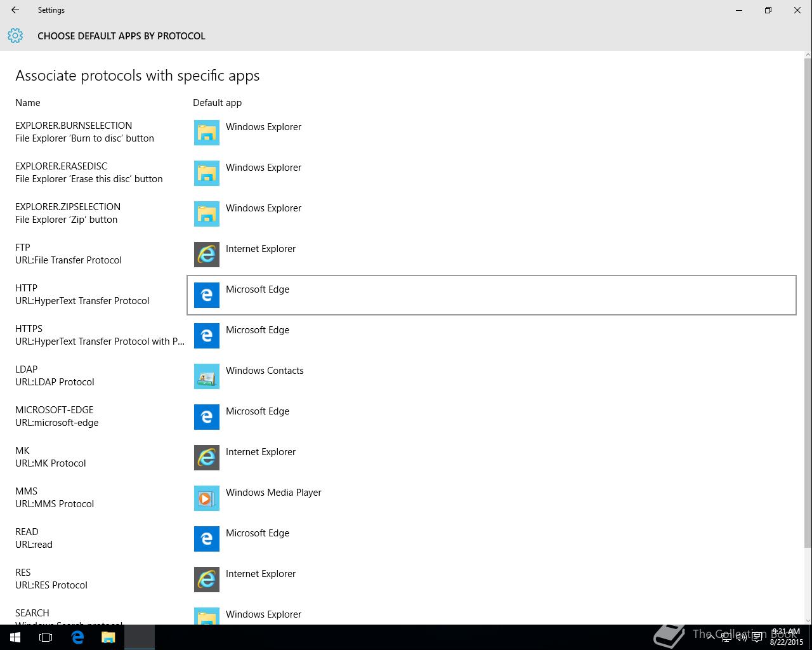
Task: Click the vertical scrollbar thumb
Action: click(808, 303)
